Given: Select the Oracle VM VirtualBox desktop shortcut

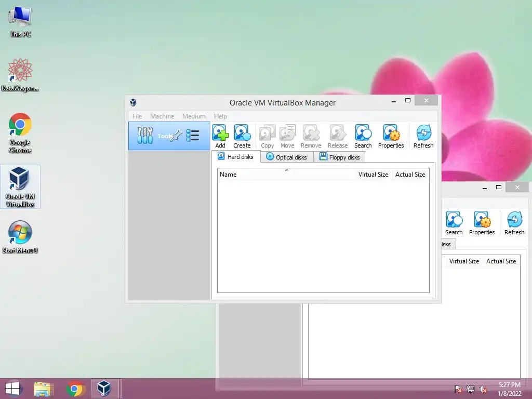Looking at the screenshot, I should pos(20,187).
